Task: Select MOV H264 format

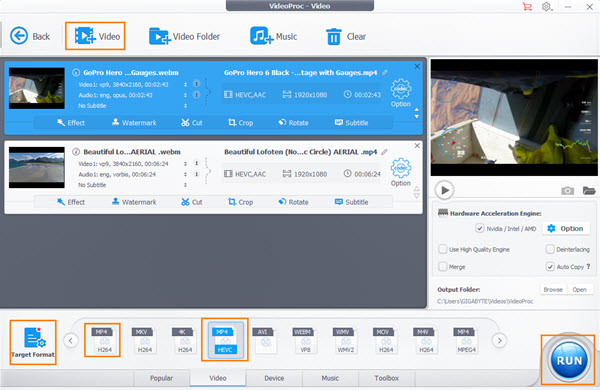Action: (385, 340)
